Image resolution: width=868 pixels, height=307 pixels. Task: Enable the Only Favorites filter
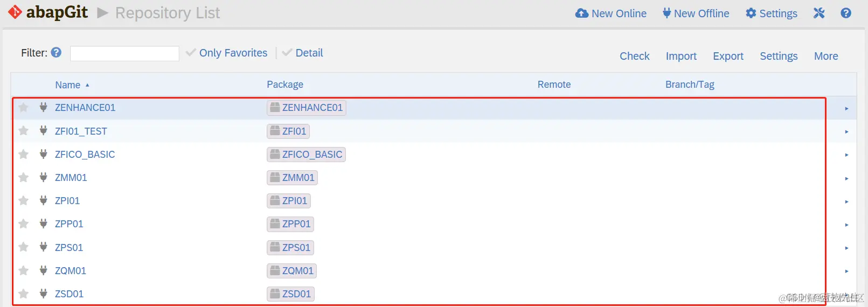226,53
